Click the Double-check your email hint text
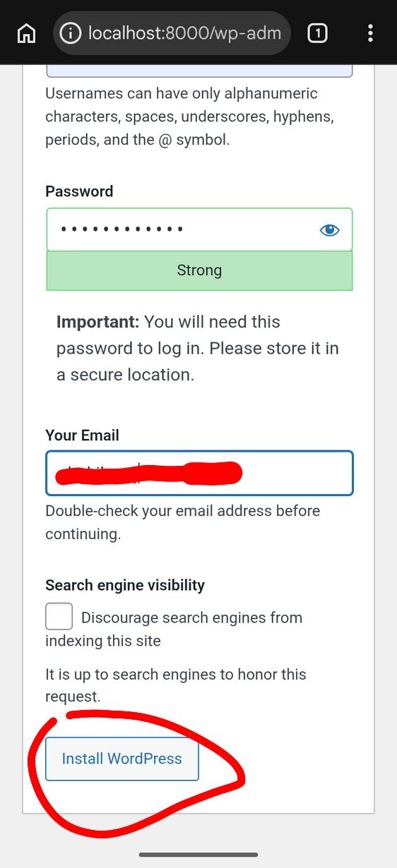397x868 pixels. pos(183,522)
